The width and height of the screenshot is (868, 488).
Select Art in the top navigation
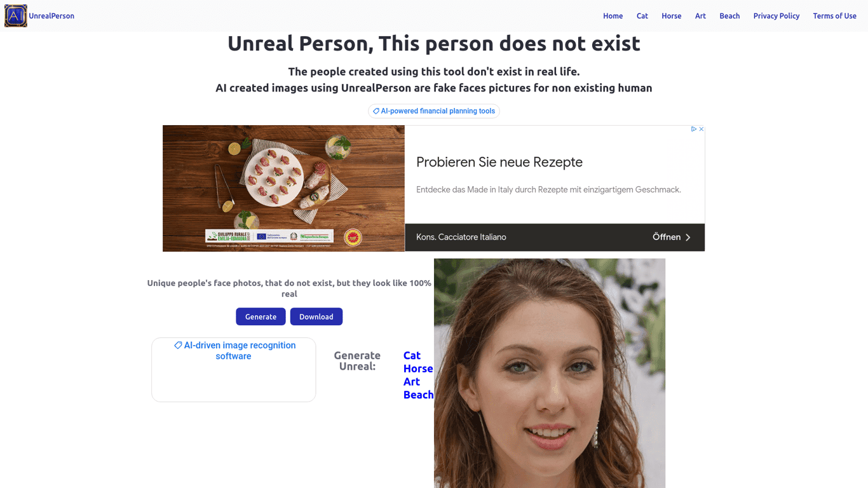tap(700, 16)
